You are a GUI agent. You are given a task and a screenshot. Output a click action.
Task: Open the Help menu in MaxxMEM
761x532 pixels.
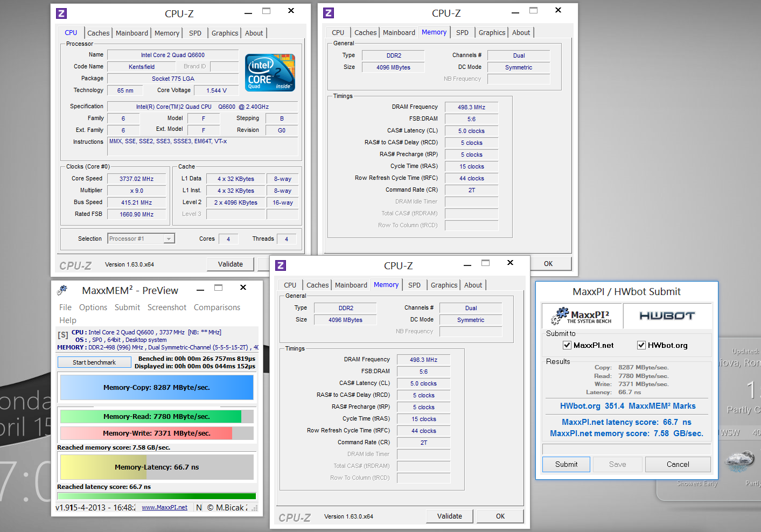tap(68, 320)
